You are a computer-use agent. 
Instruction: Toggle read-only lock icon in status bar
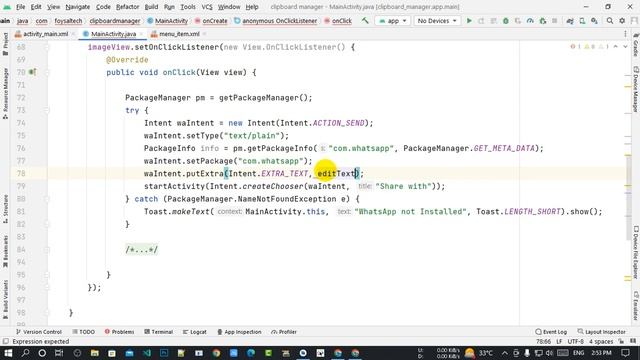(x=621, y=341)
